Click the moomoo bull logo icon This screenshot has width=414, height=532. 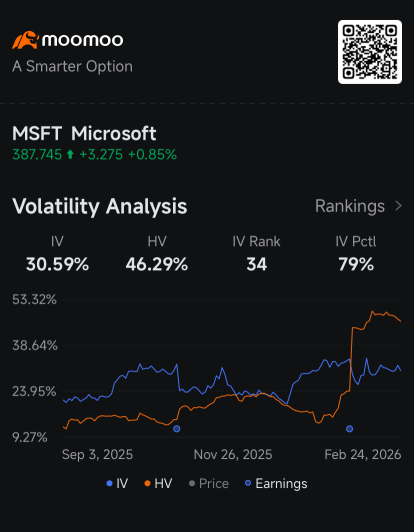25,40
